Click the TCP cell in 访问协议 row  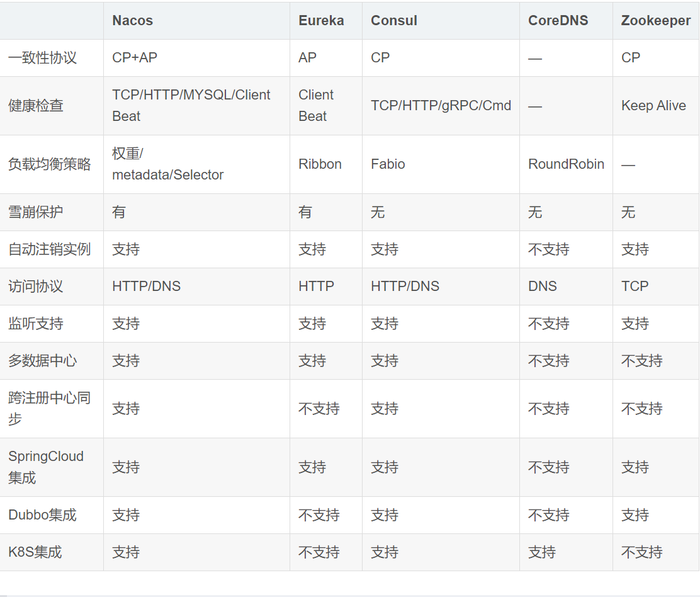(635, 287)
